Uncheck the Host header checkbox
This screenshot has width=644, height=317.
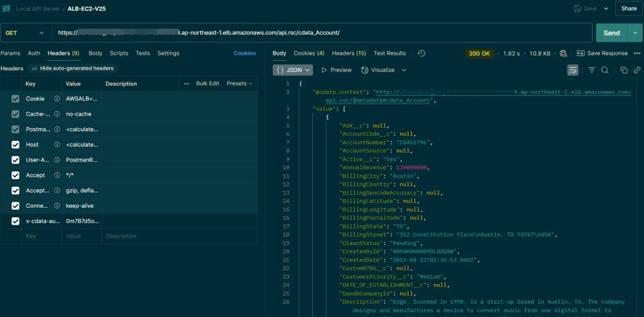[15, 145]
